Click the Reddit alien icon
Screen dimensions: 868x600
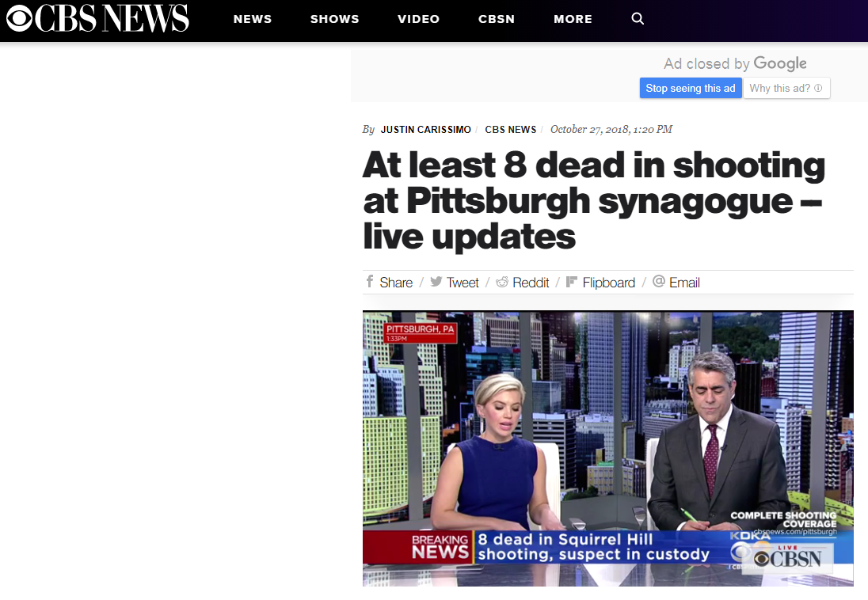[x=502, y=282]
